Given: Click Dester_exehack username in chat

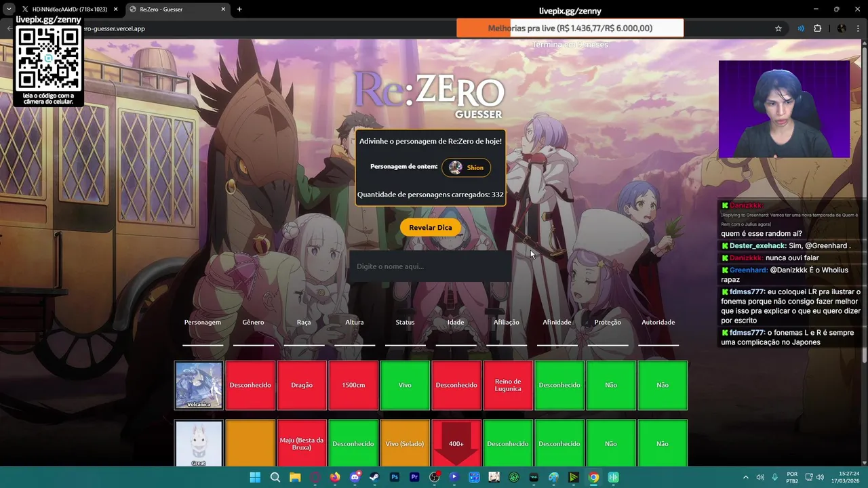Looking at the screenshot, I should 757,245.
